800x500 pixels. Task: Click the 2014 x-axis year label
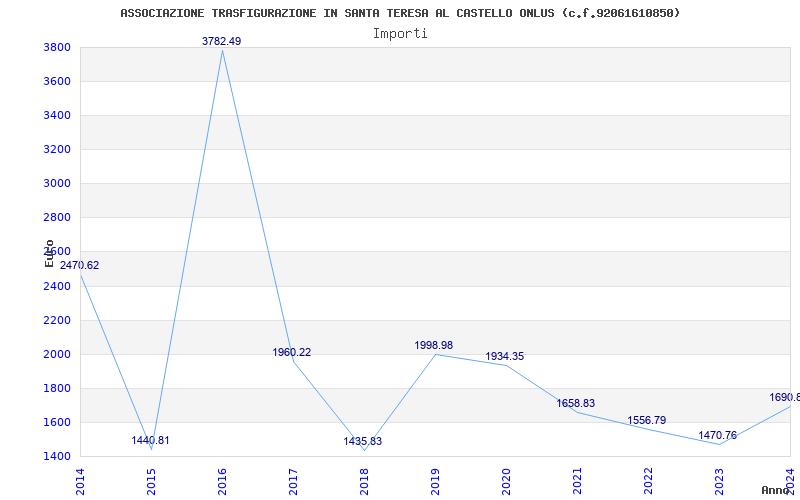click(x=80, y=482)
